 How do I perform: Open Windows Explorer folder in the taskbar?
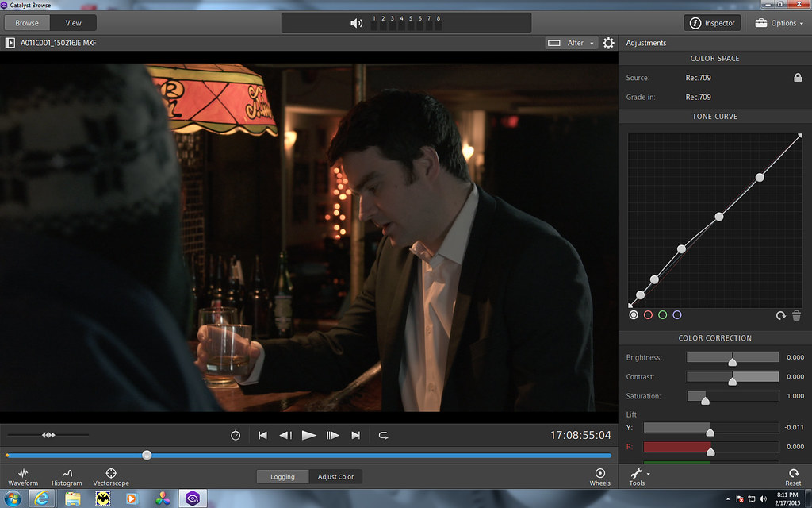(72, 498)
